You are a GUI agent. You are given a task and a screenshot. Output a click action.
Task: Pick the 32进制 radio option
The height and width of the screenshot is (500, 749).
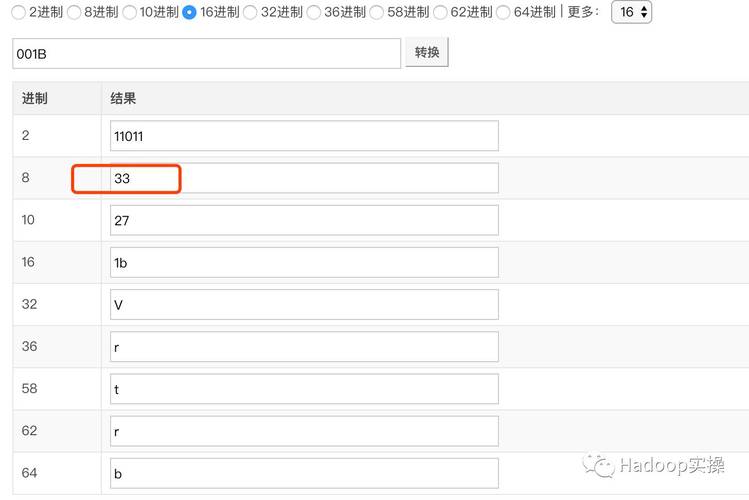point(250,13)
